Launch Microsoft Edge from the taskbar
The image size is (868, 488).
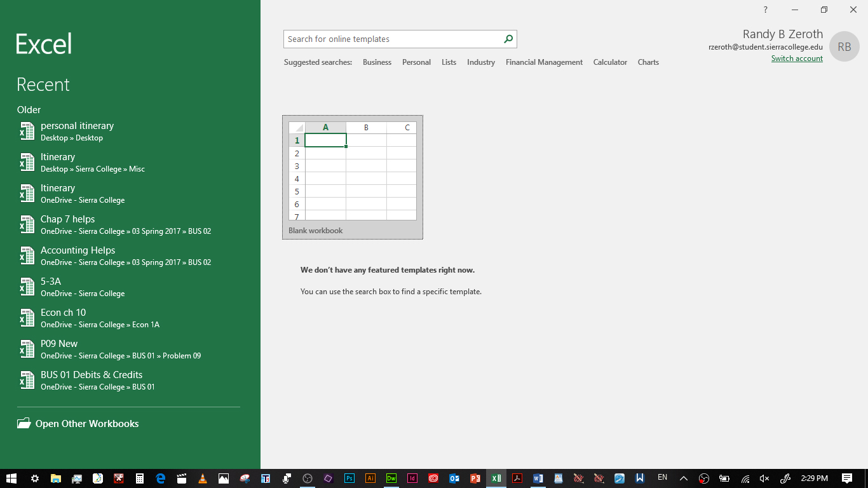click(x=161, y=478)
